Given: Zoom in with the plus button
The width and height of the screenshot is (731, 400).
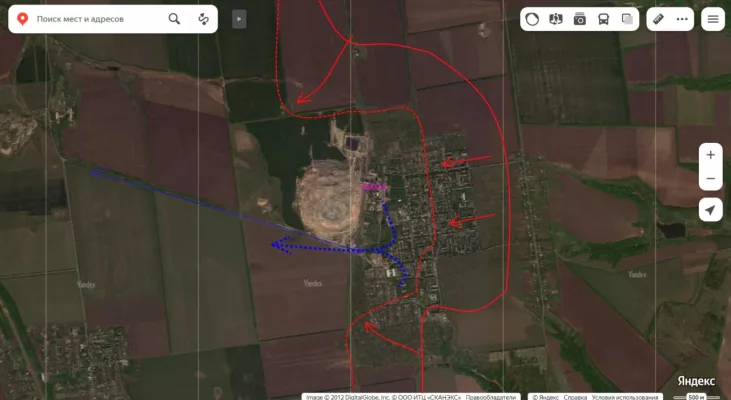Looking at the screenshot, I should tap(710, 155).
